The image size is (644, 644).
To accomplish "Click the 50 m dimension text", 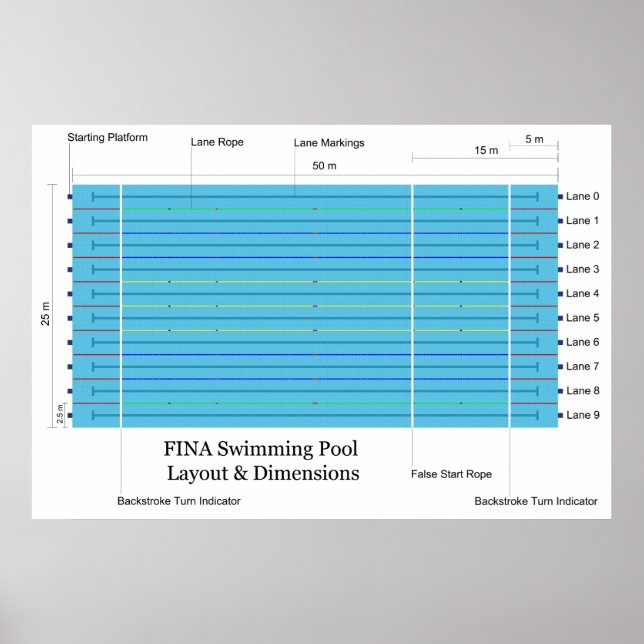I will tap(324, 165).
